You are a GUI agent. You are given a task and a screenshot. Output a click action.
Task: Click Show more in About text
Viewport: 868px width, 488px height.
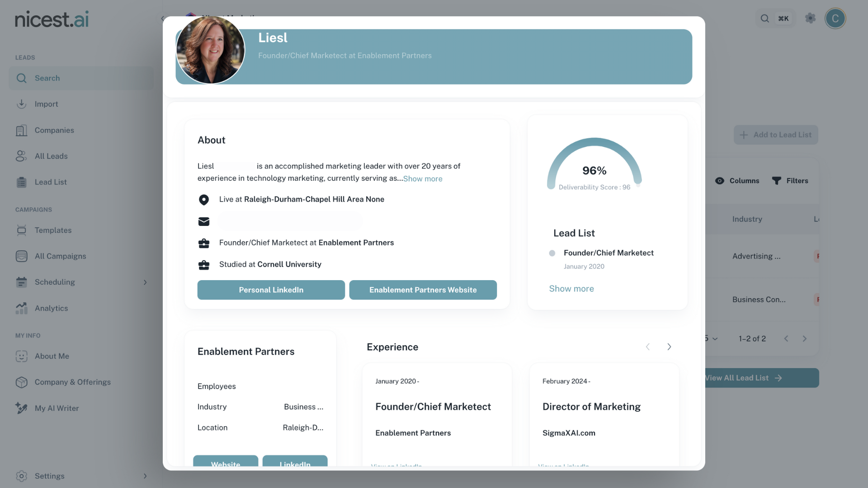tap(423, 178)
